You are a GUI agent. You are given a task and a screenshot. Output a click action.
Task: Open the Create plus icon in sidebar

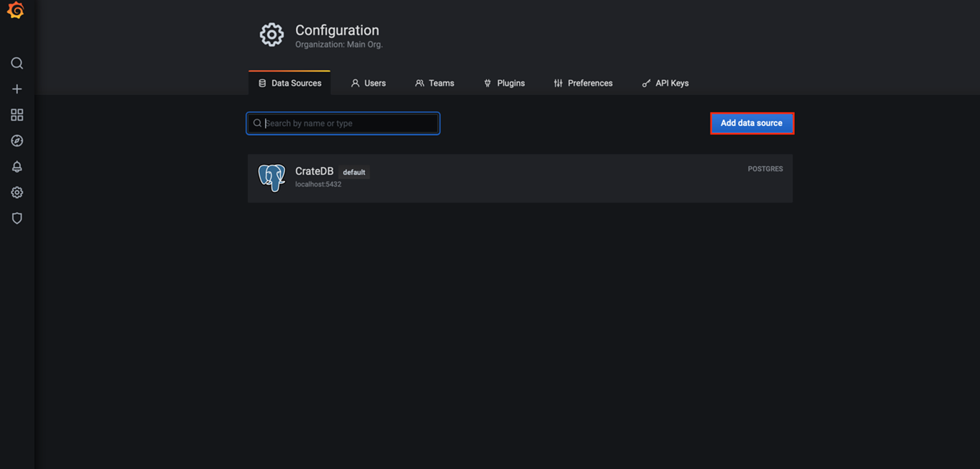(x=17, y=89)
